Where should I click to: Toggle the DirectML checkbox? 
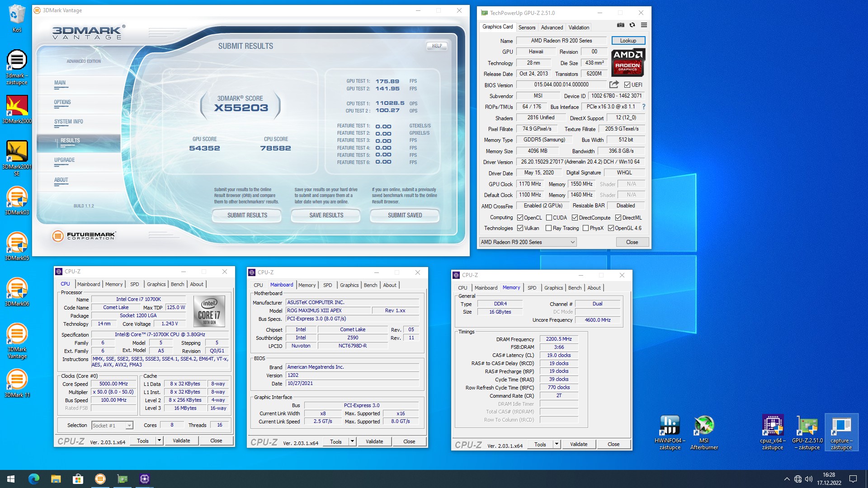coord(618,218)
